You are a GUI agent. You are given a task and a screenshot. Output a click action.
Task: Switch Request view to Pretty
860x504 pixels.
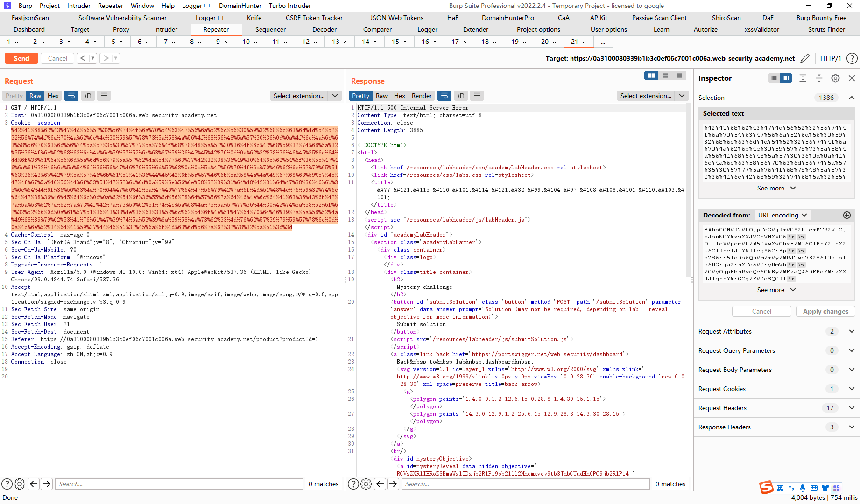[14, 96]
